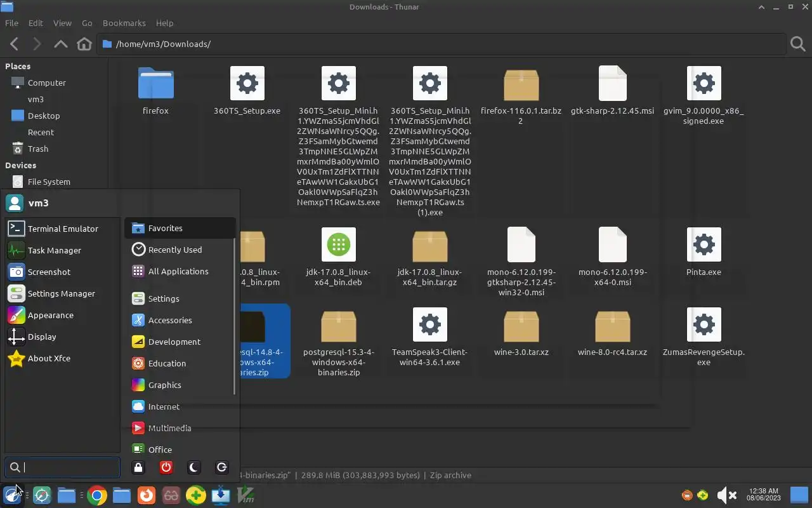The height and width of the screenshot is (508, 812).
Task: Click the suspend moon button
Action: [x=194, y=467]
